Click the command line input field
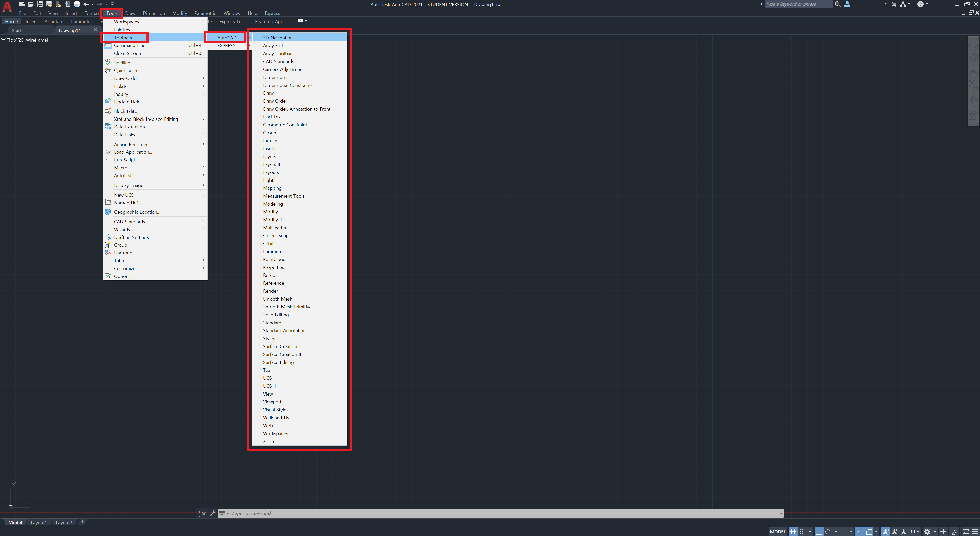This screenshot has height=536, width=980. (x=495, y=513)
